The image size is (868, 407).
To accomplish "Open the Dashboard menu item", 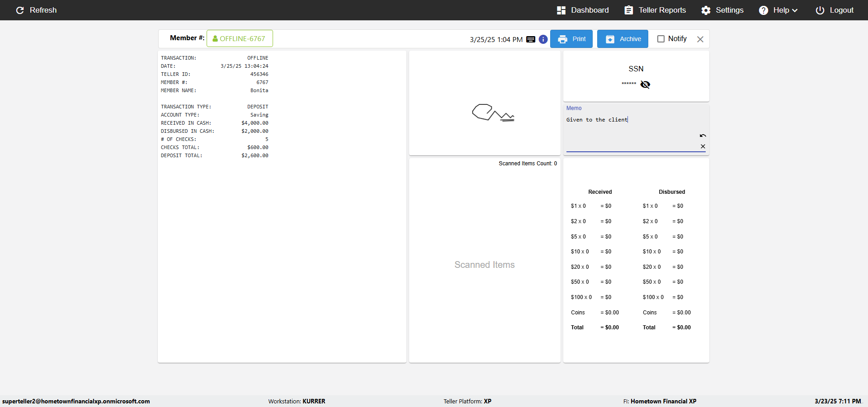I will point(583,10).
